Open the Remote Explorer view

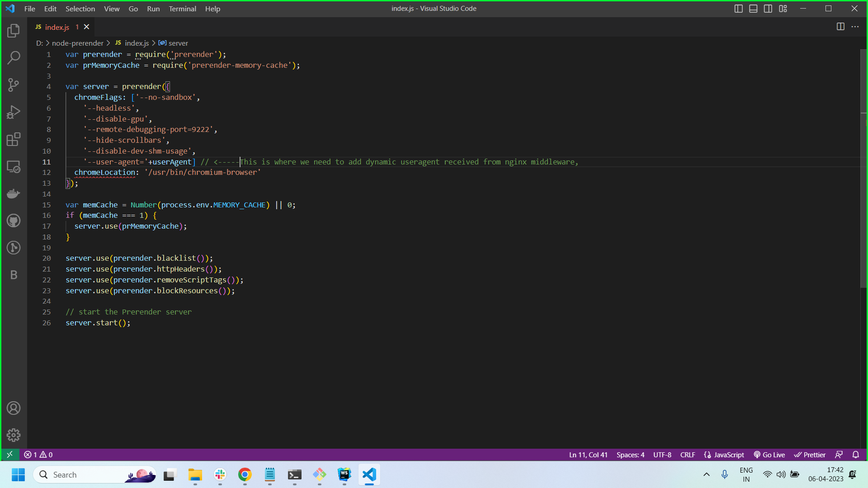(14, 167)
